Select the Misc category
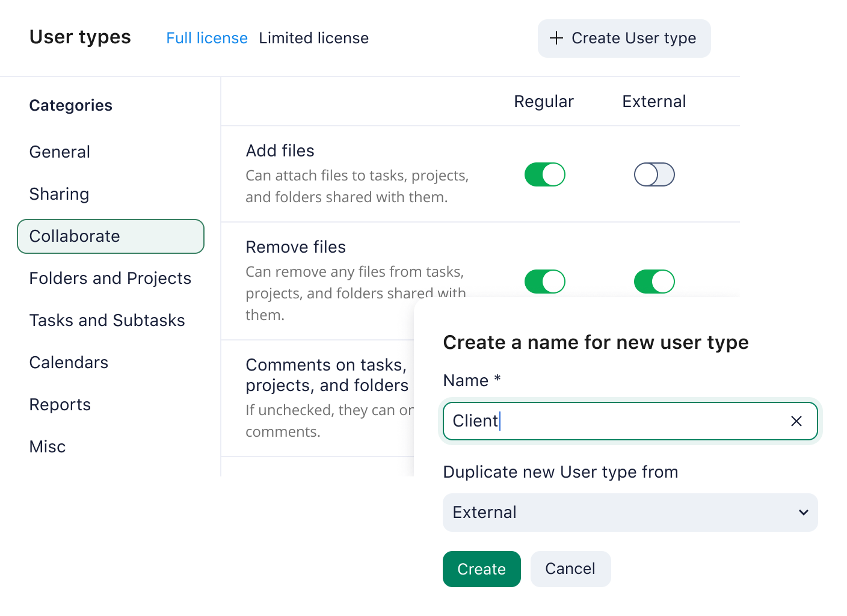Screen dimensions: 847x616 [x=48, y=446]
